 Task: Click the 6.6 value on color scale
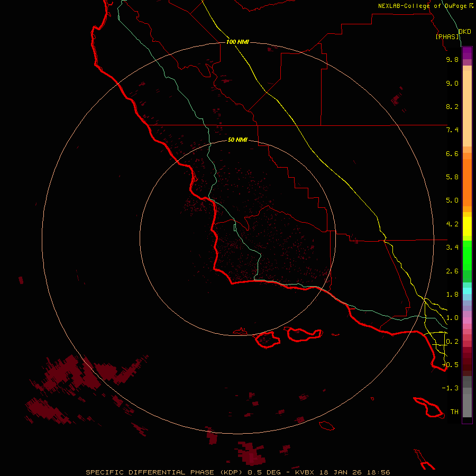[x=452, y=153]
